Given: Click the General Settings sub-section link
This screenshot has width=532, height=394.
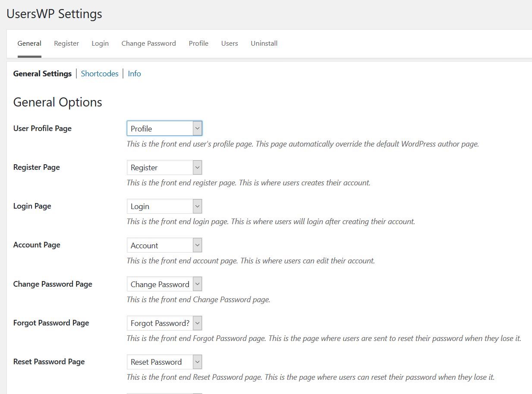Looking at the screenshot, I should (42, 74).
